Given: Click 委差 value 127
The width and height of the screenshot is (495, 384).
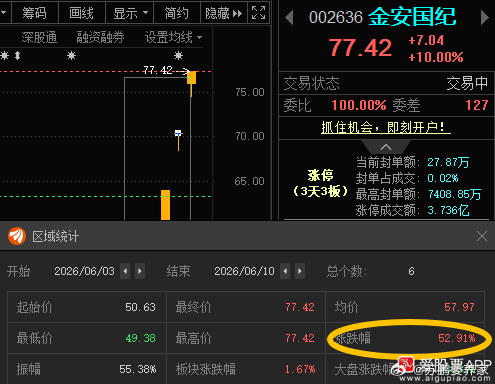Looking at the screenshot, I should point(477,106).
